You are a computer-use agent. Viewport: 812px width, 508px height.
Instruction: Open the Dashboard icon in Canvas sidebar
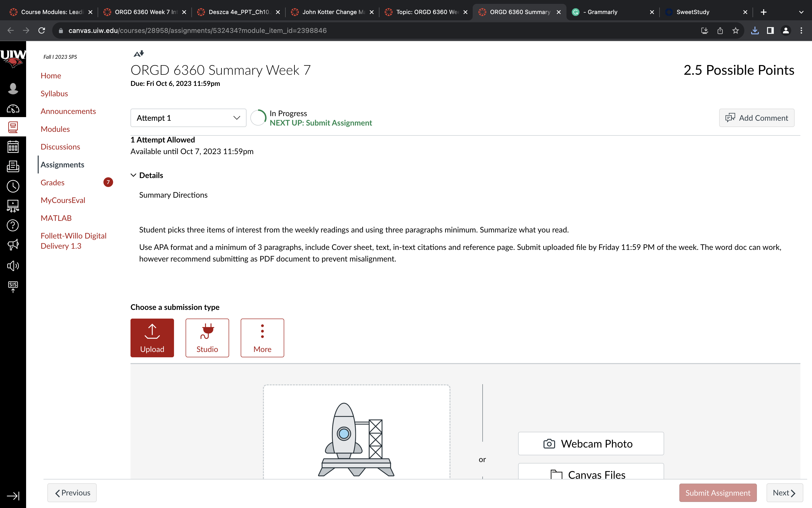13,109
